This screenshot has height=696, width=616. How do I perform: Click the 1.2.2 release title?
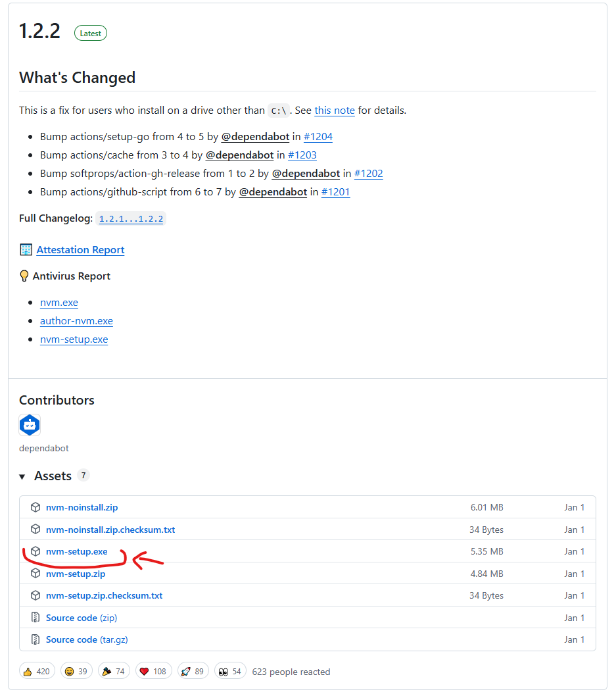(39, 32)
